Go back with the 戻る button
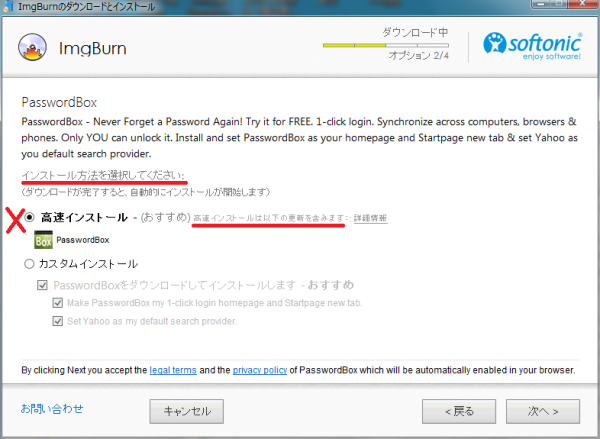This screenshot has width=600, height=439. [459, 411]
